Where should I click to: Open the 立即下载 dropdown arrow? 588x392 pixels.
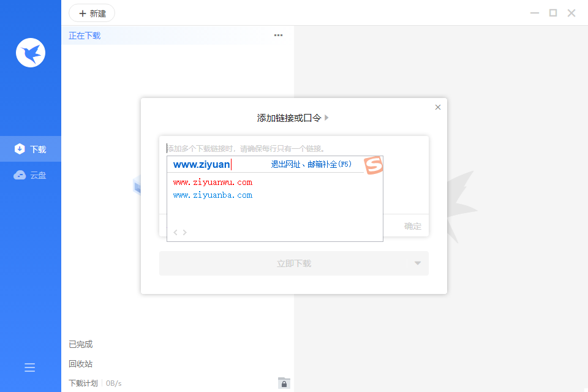[417, 263]
